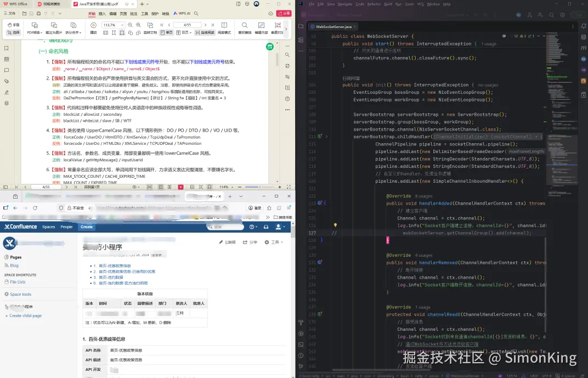Open the 114% zoom dropdown in status bar
588x378 pixels.
(x=226, y=187)
